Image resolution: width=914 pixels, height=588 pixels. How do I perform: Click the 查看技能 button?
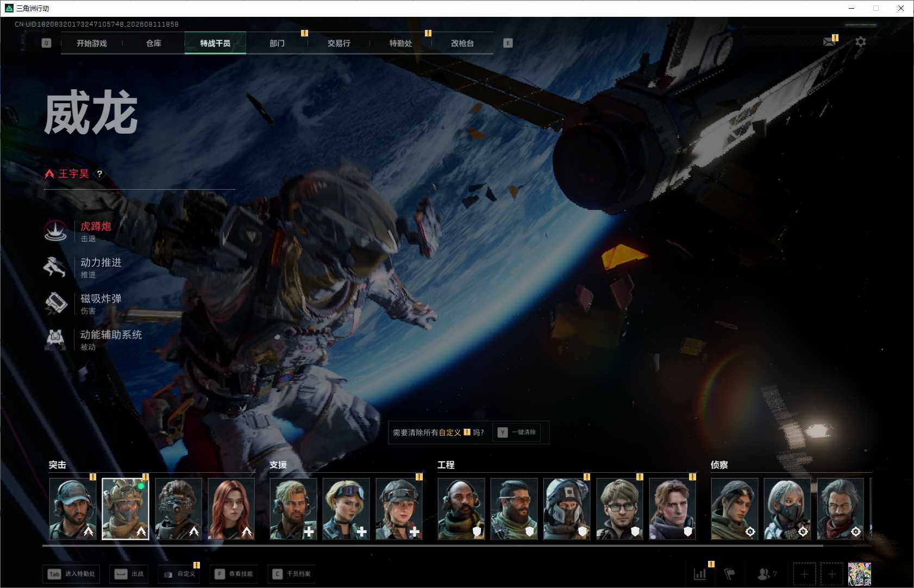pyautogui.click(x=233, y=574)
